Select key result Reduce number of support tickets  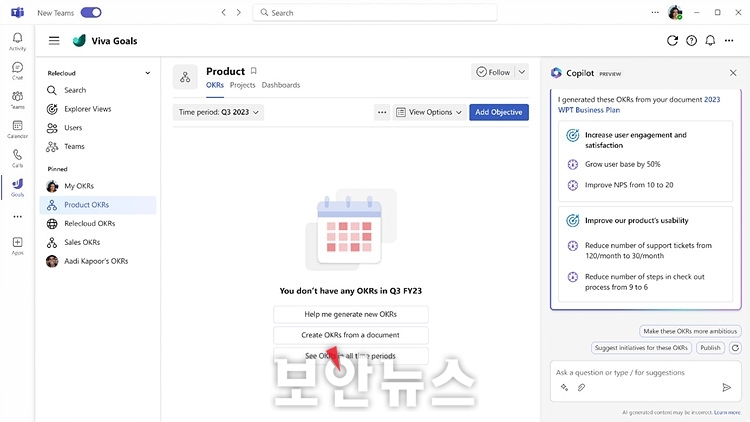[648, 251]
